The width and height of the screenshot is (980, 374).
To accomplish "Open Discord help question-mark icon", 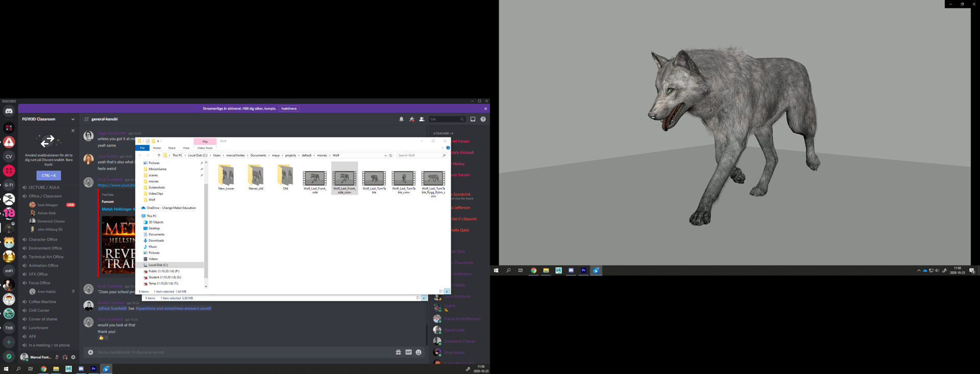I will 483,119.
